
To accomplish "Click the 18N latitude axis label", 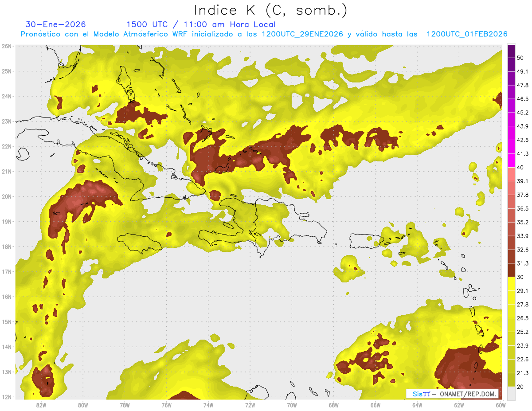I will [6, 247].
